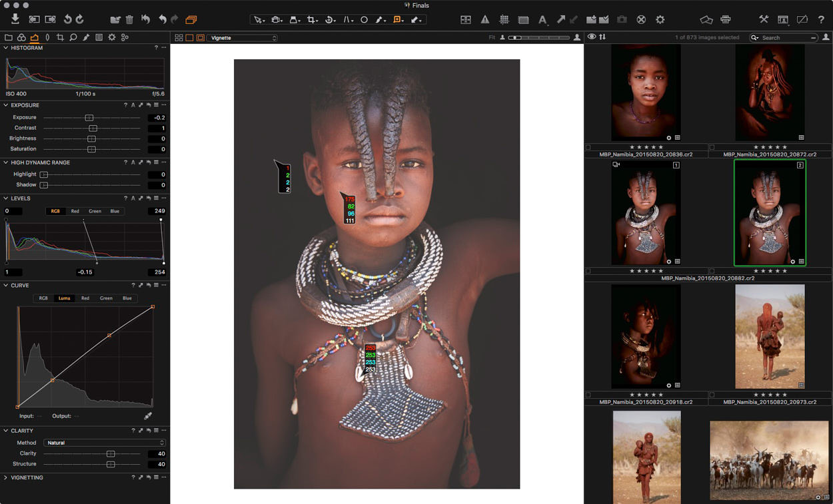The width and height of the screenshot is (833, 504).
Task: Adjust the Exposure slider handle
Action: (x=89, y=118)
